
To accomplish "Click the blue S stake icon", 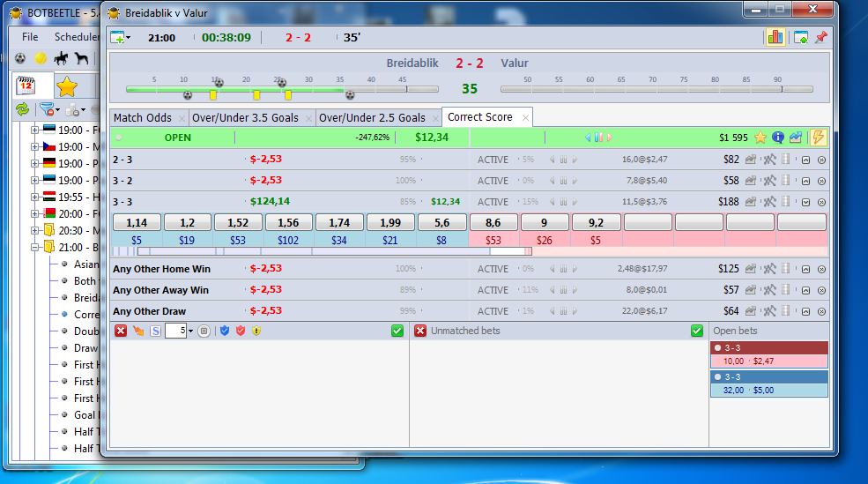I will [156, 331].
